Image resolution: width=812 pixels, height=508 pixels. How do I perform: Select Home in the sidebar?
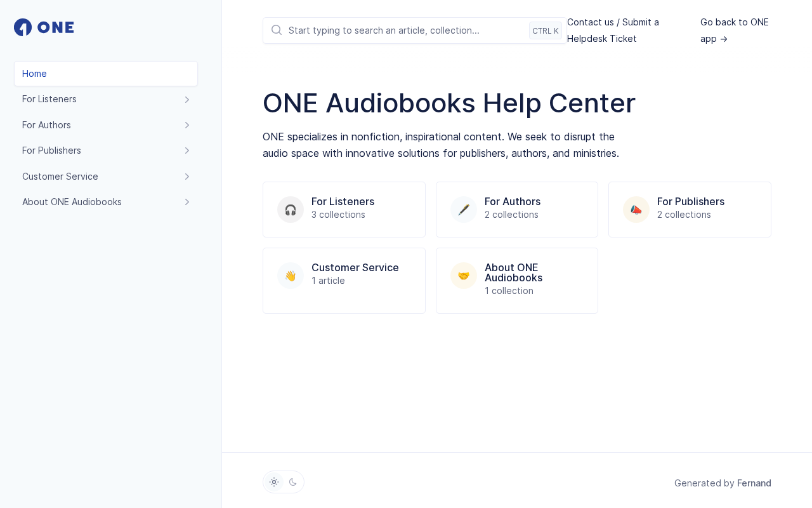tap(106, 74)
